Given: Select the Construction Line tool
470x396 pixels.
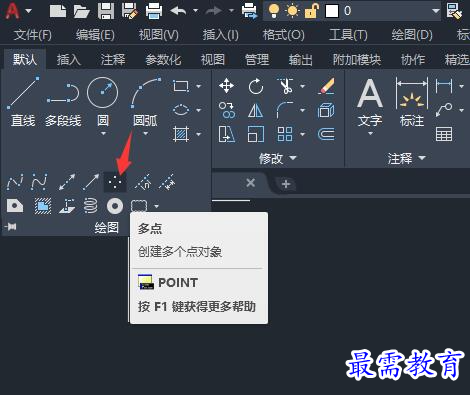Looking at the screenshot, I should (67, 182).
